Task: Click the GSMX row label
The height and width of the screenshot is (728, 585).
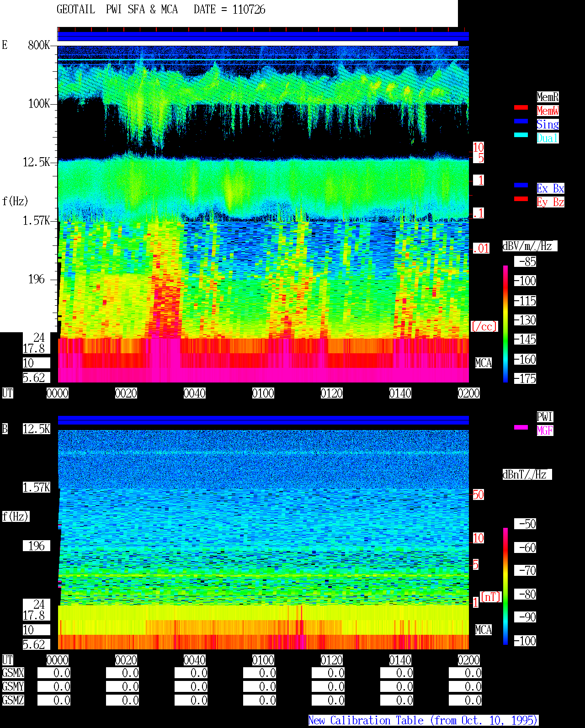Action: [13, 673]
